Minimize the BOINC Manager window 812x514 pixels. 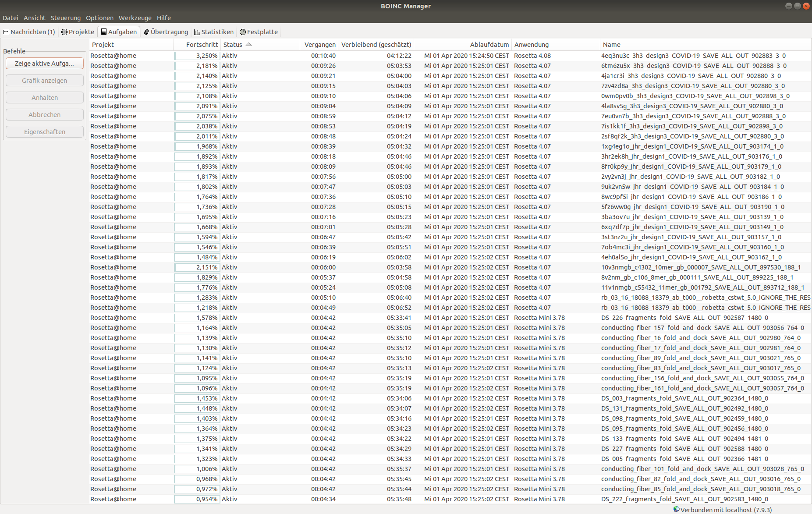789,6
